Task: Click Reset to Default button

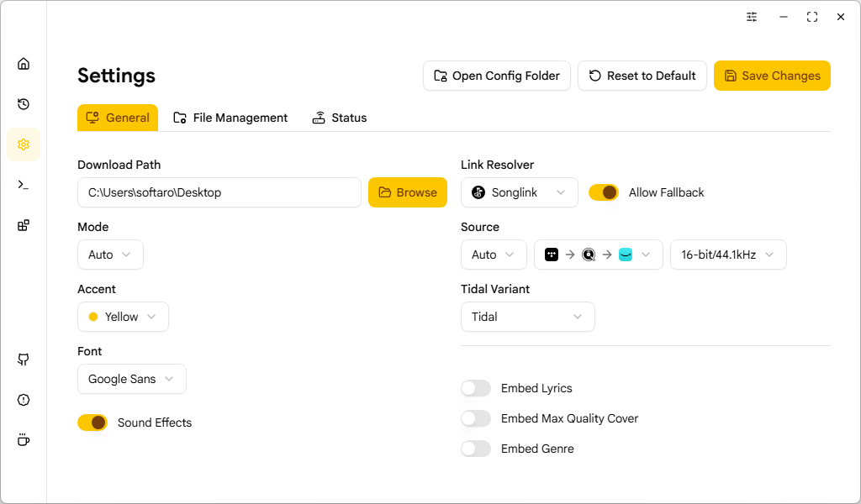Action: (x=642, y=76)
